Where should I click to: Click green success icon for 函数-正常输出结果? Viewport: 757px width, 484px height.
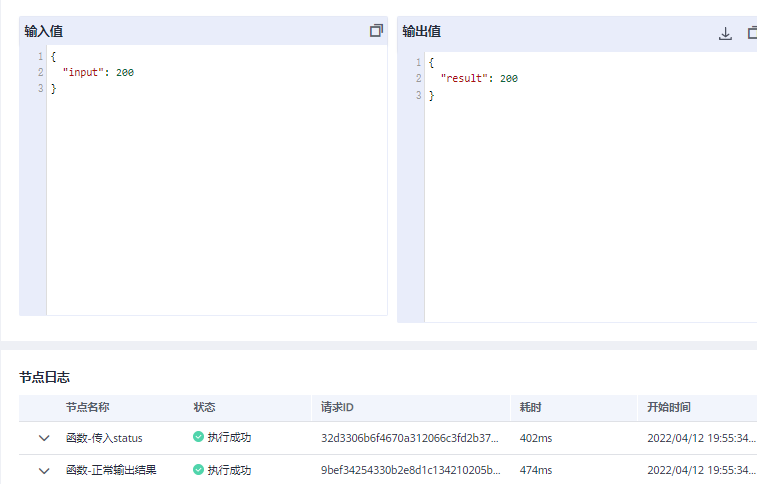(198, 470)
